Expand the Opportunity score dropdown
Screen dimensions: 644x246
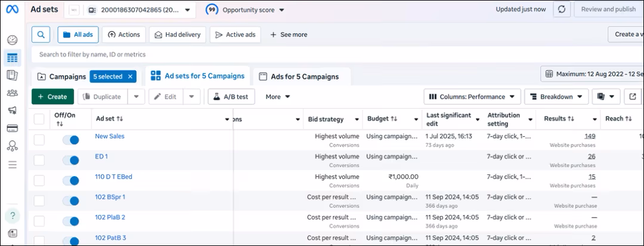click(281, 10)
